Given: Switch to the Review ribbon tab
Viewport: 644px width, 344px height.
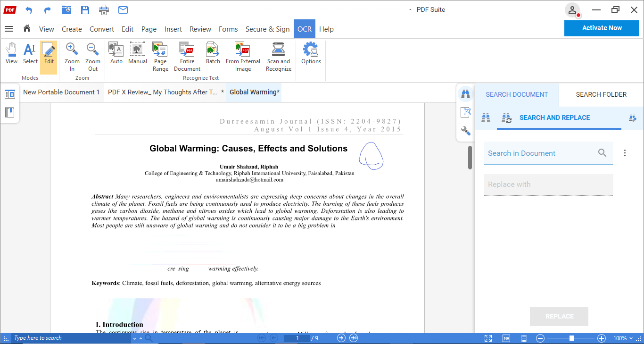Looking at the screenshot, I should tap(200, 29).
